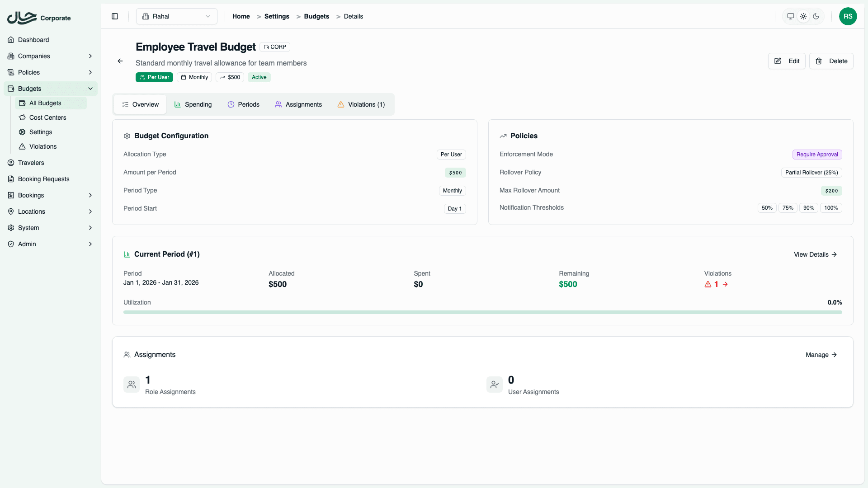Enable dark mode with moon icon
The image size is (868, 488).
(x=816, y=16)
